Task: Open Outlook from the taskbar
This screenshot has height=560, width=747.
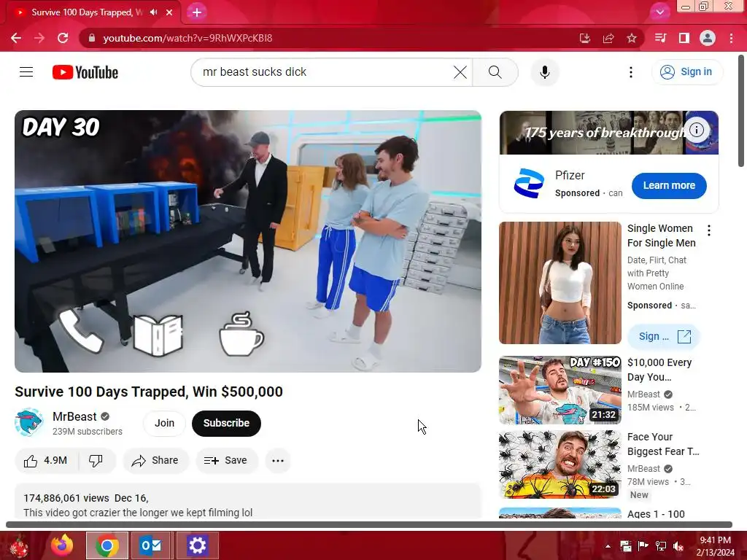Action: click(151, 545)
